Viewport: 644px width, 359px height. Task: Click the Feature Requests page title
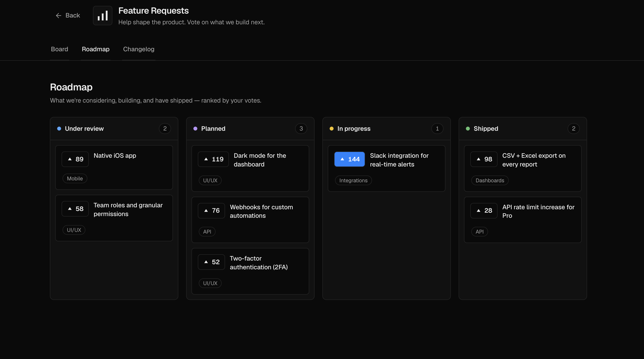154,11
